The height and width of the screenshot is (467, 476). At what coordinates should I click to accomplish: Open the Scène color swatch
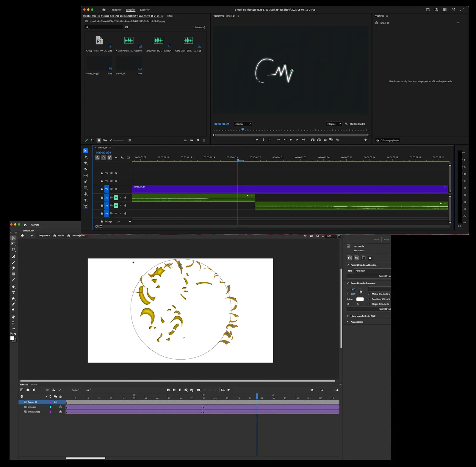[360, 299]
